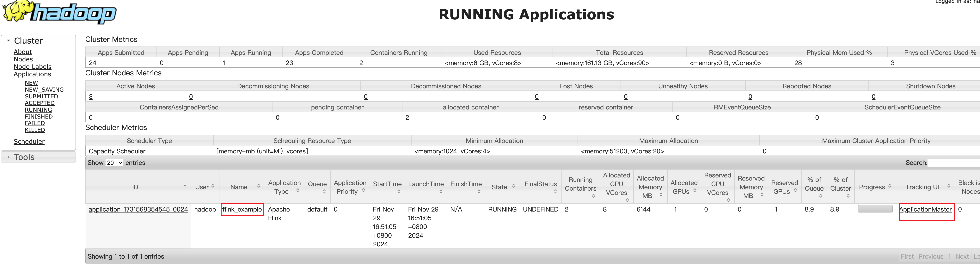This screenshot has height=277, width=980.
Task: Click the active nodes count 3
Action: [x=91, y=97]
